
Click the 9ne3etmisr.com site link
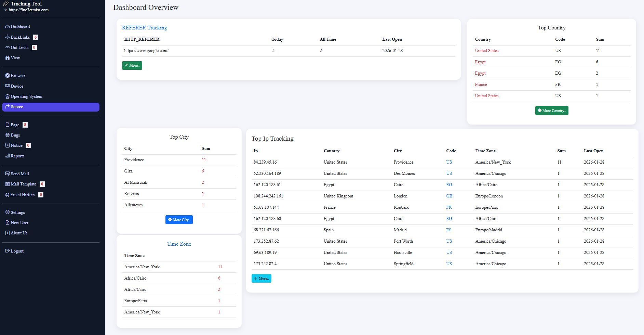[29, 10]
